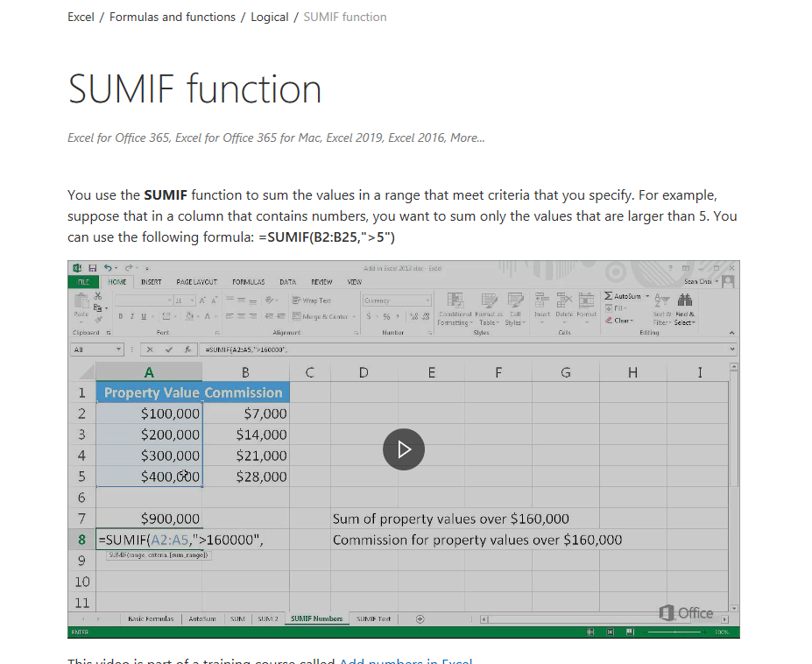
Task: Switch to the VIEW ribbon tab
Action: tap(354, 282)
